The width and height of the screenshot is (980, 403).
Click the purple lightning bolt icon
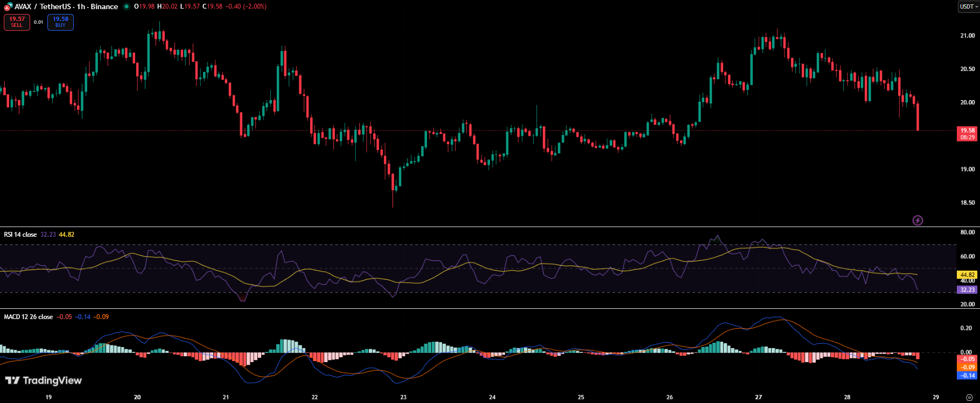pyautogui.click(x=918, y=220)
